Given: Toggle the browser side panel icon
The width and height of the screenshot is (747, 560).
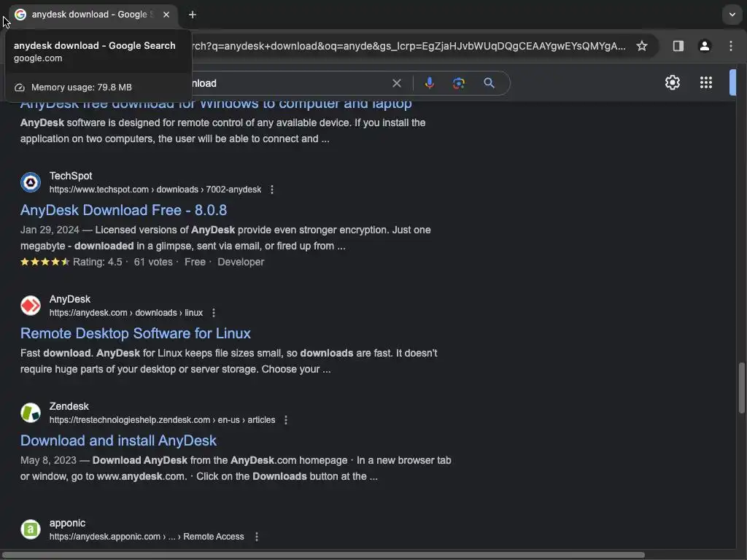Looking at the screenshot, I should point(678,46).
